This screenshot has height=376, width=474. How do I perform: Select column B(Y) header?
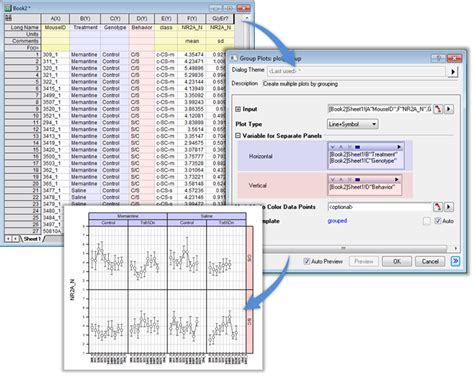click(x=85, y=19)
